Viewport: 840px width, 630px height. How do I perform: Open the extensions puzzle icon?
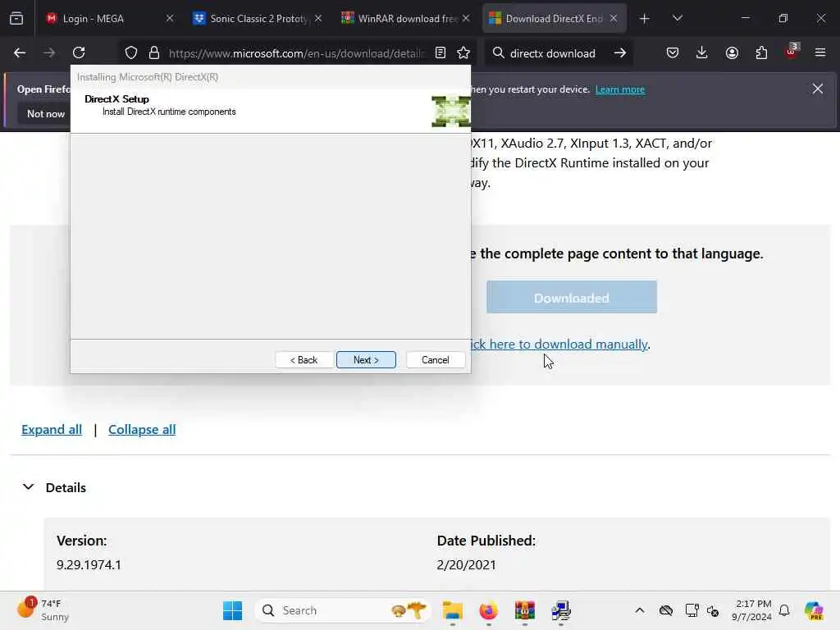pyautogui.click(x=761, y=52)
